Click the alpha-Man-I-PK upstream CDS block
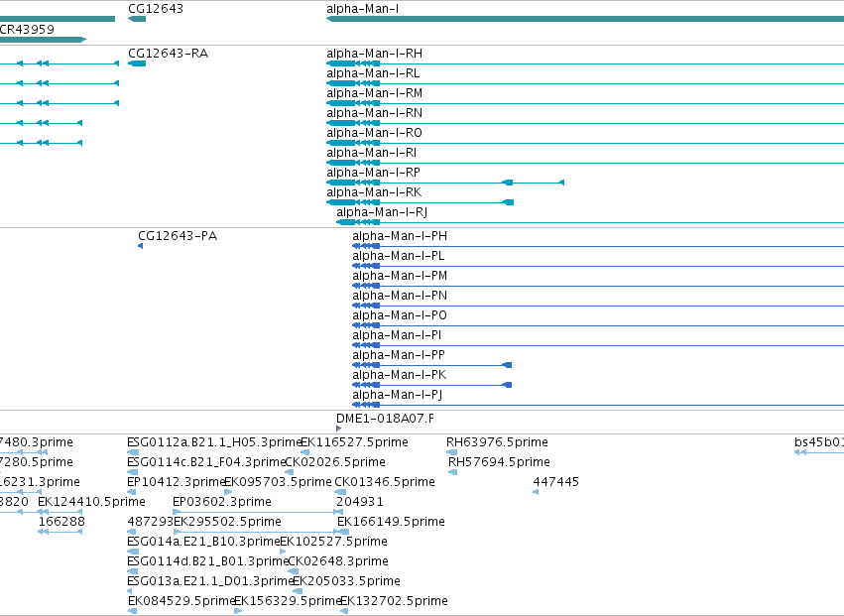This screenshot has width=844, height=616. [x=507, y=385]
